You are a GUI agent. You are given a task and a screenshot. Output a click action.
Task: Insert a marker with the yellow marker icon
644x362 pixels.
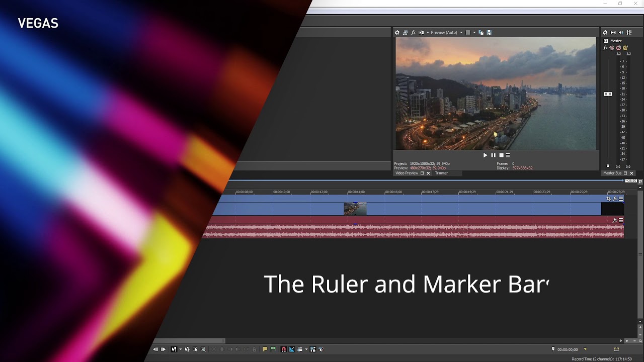point(264,349)
